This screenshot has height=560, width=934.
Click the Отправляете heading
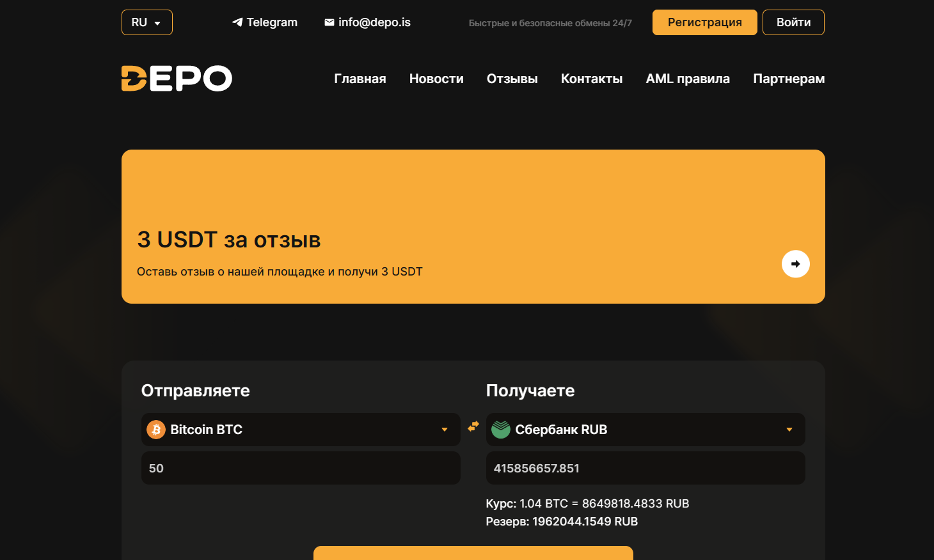pos(196,391)
